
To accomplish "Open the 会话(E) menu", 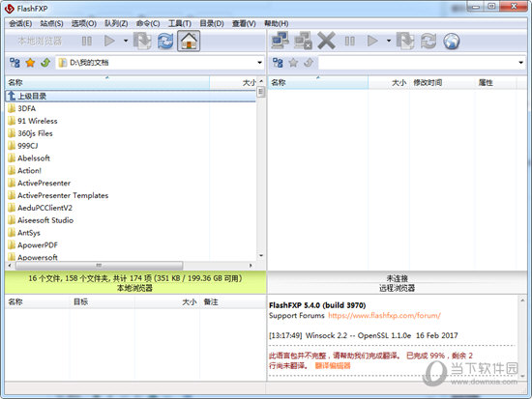I will click(x=20, y=23).
